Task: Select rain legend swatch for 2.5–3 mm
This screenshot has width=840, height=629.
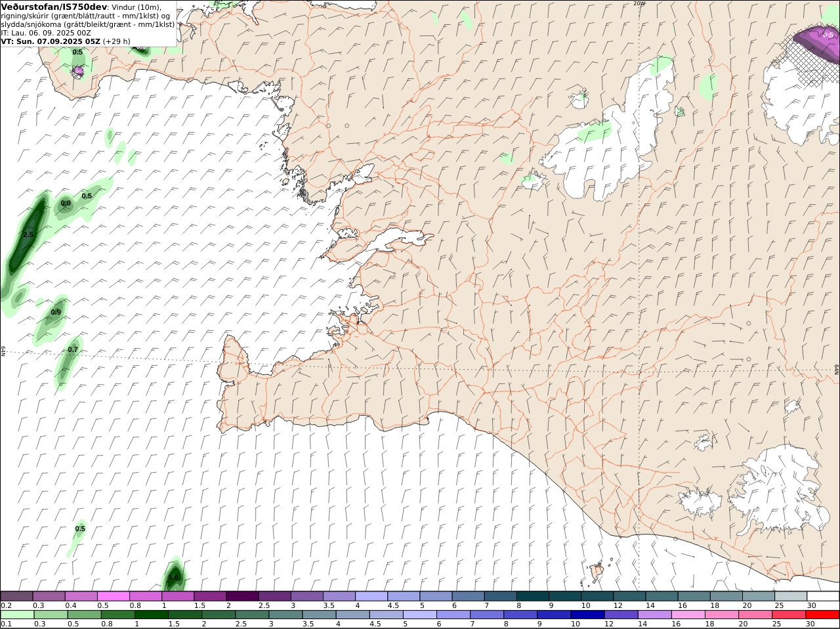Action: tap(252, 615)
